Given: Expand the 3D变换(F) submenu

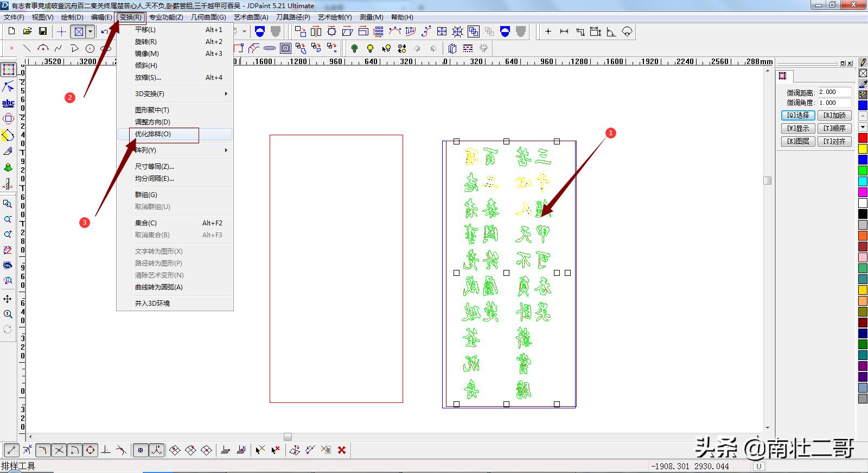Looking at the screenshot, I should coord(175,93).
